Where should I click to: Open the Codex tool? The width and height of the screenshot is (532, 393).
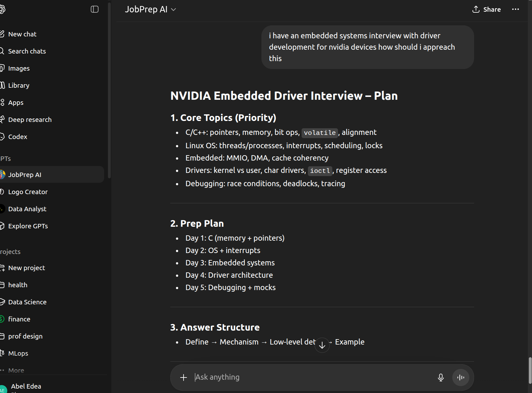pyautogui.click(x=18, y=137)
